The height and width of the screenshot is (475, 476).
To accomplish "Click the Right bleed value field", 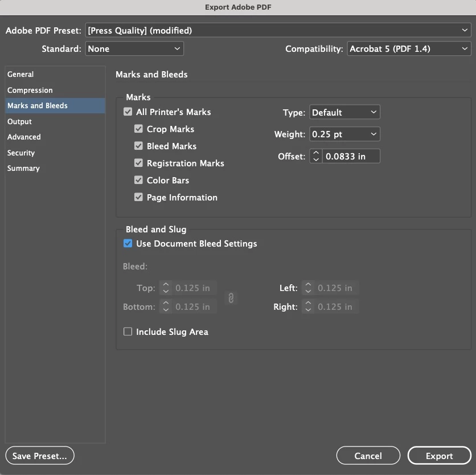I will pyautogui.click(x=337, y=306).
